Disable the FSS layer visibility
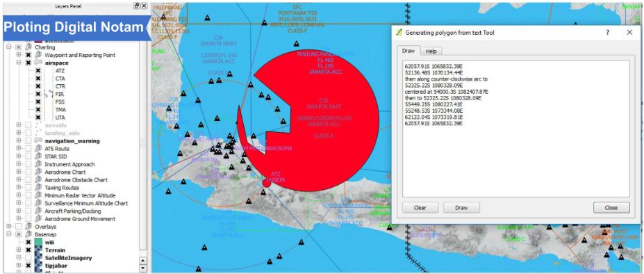 (x=38, y=102)
